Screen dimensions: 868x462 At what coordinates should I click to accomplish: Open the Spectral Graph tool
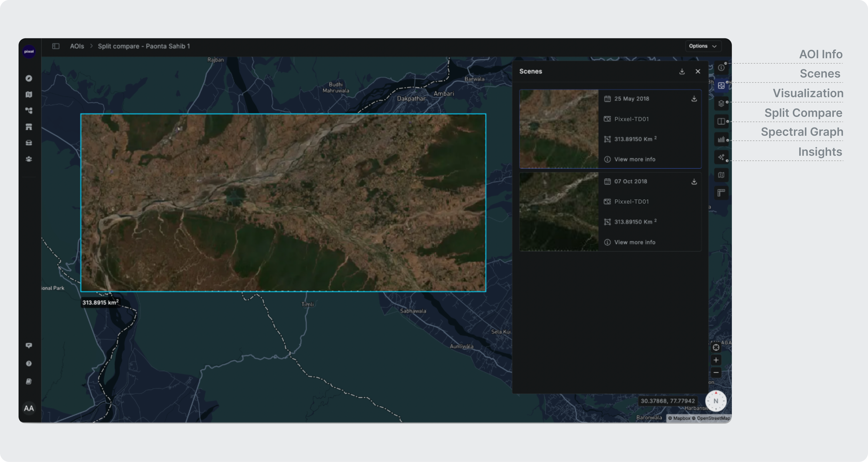click(x=721, y=139)
